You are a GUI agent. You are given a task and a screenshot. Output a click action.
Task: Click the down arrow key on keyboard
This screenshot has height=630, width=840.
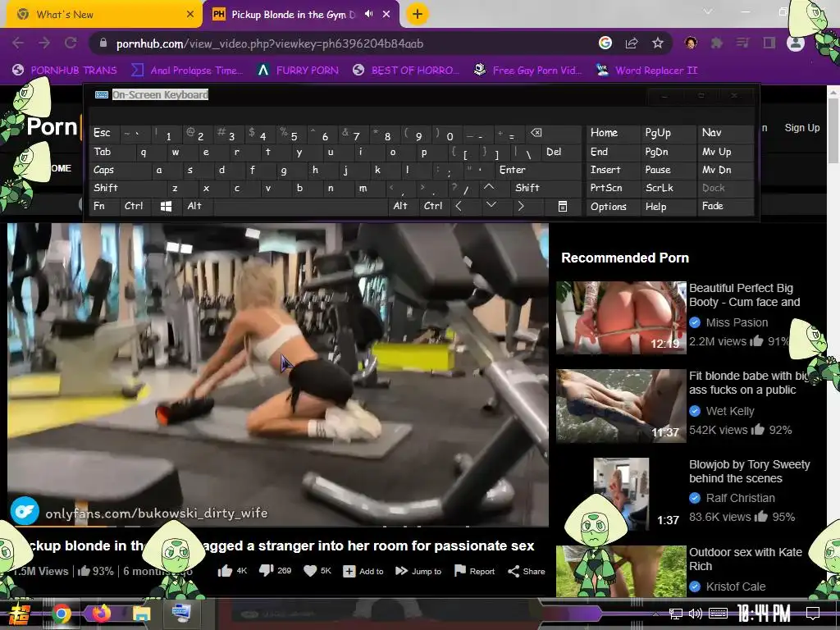pos(491,206)
